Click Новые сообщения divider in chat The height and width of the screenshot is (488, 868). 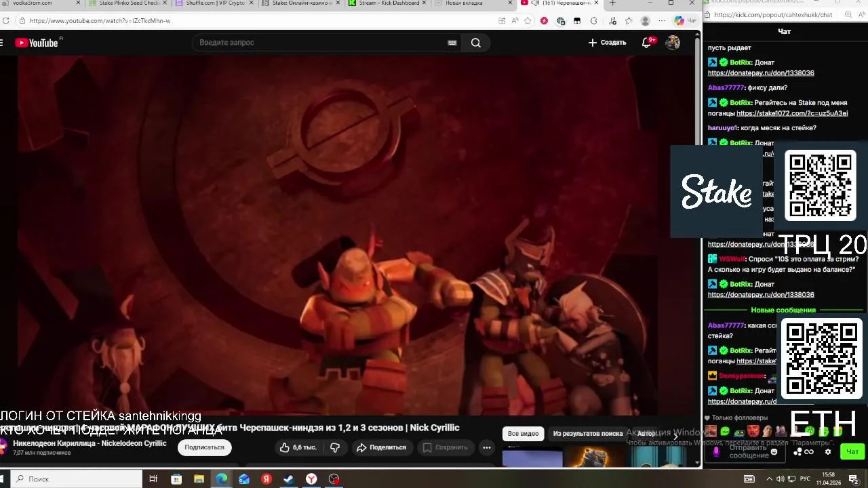tap(783, 310)
